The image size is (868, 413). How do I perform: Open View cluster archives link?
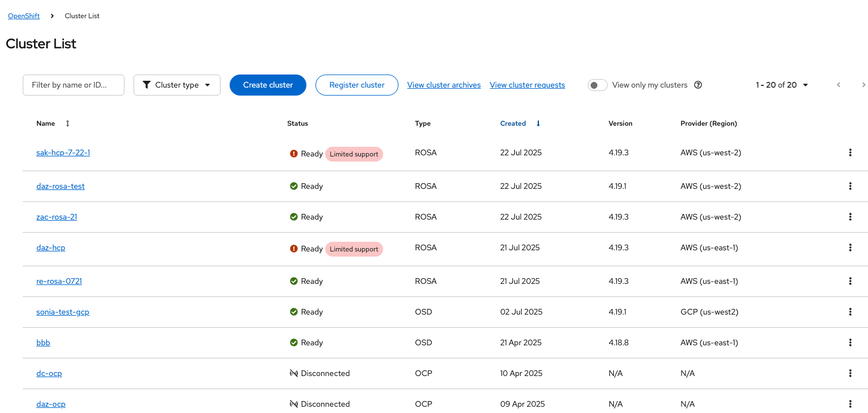point(444,85)
